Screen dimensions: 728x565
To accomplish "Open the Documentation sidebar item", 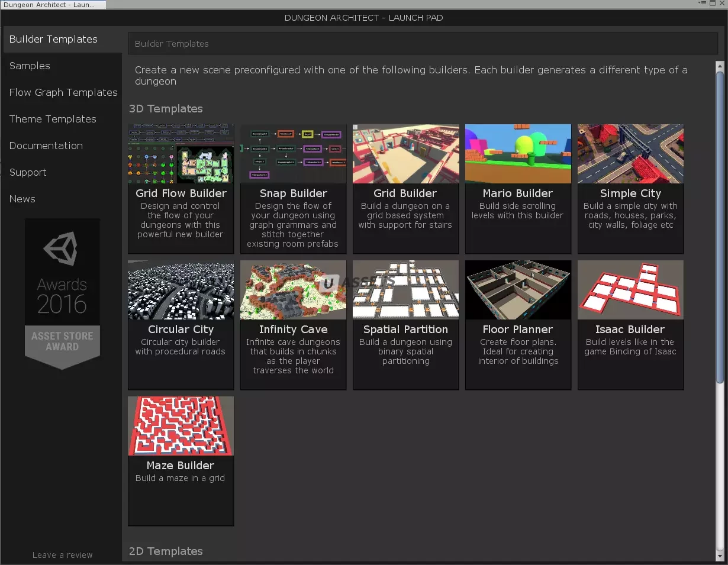I will click(46, 146).
